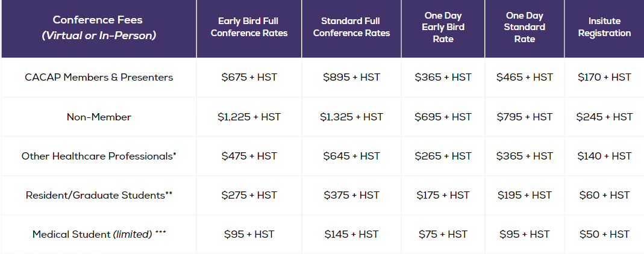Select the Resident/Graduate Students row label
This screenshot has height=254, width=644.
tap(99, 195)
